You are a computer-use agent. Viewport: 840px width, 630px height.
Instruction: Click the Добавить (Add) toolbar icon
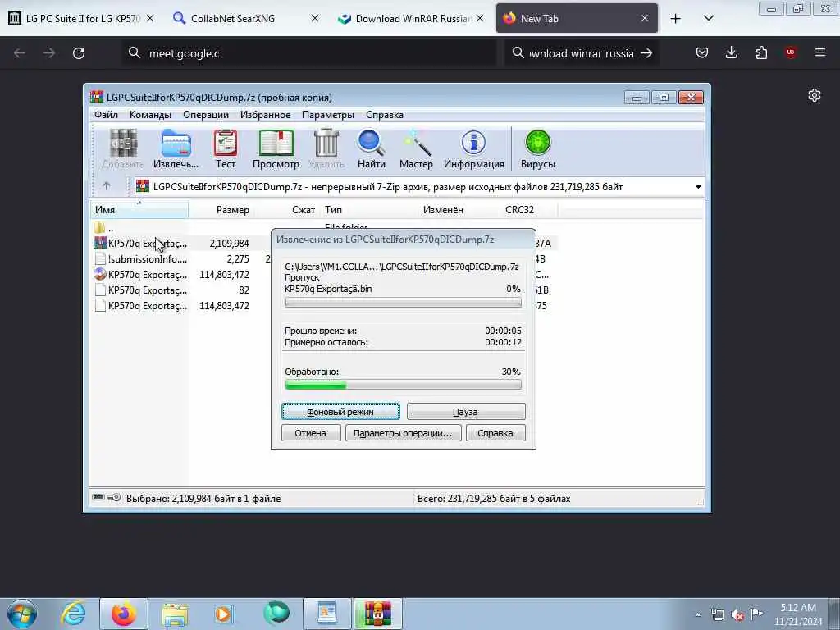pos(123,149)
